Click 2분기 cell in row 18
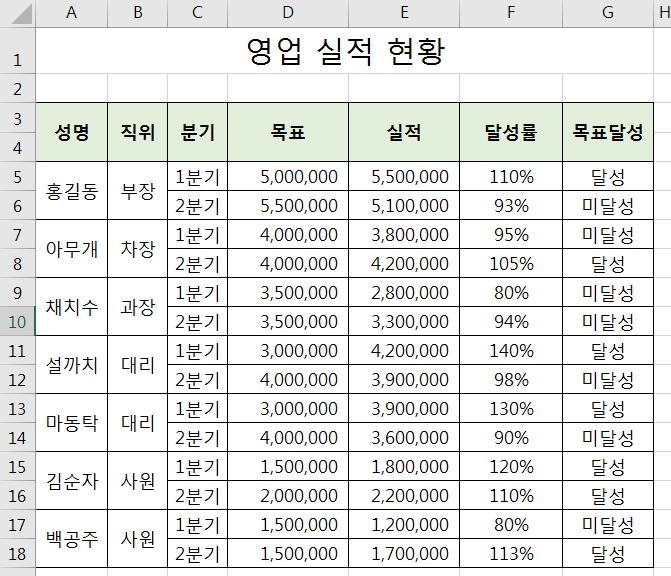Screen dimensions: 671x576 tap(197, 553)
